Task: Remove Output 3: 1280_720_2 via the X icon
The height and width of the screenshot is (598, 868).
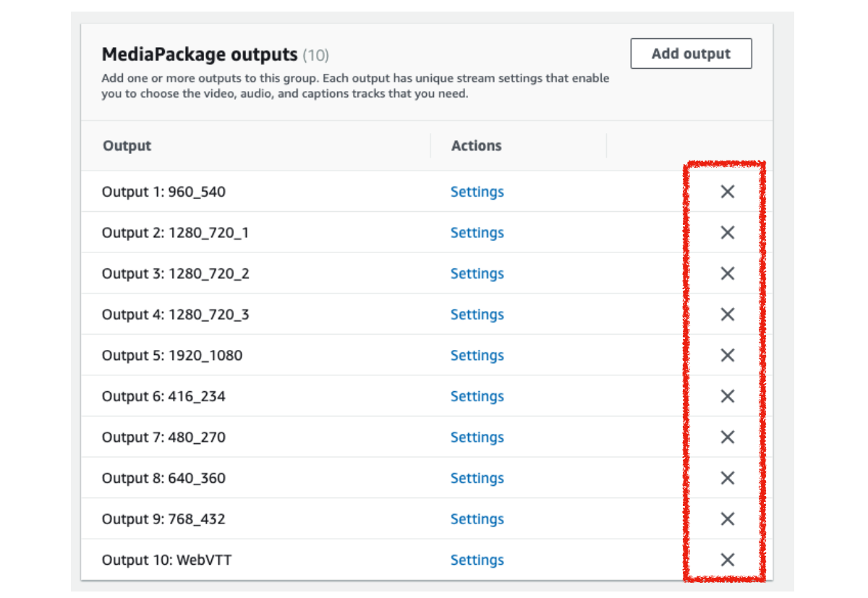Action: tap(728, 273)
